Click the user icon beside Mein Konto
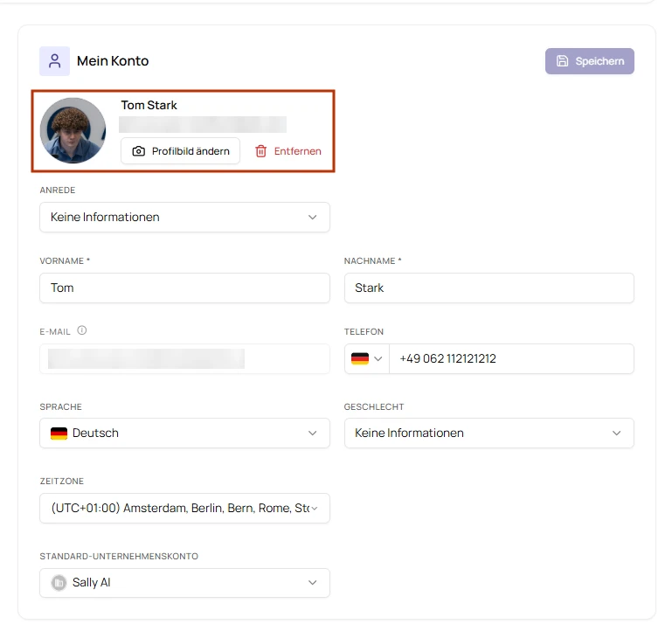The image size is (672, 638). click(x=54, y=61)
